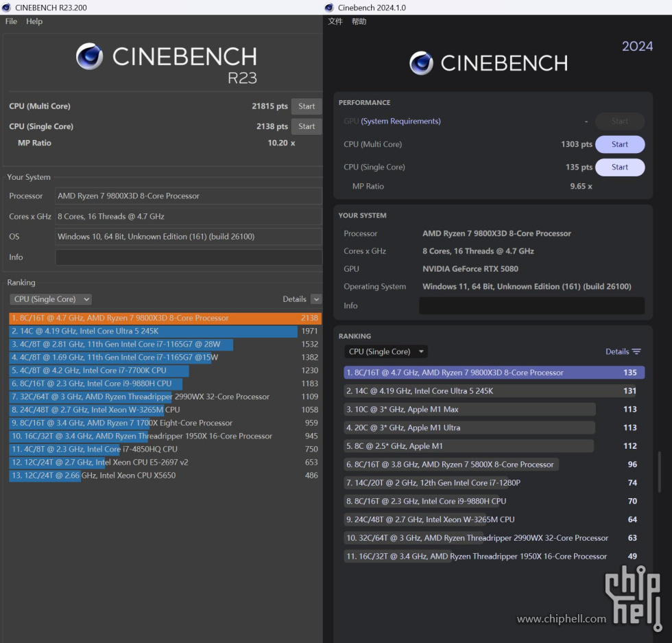Select R23 rank 8 Xeon W-3265M row
This screenshot has width=672, height=643.
click(165, 410)
